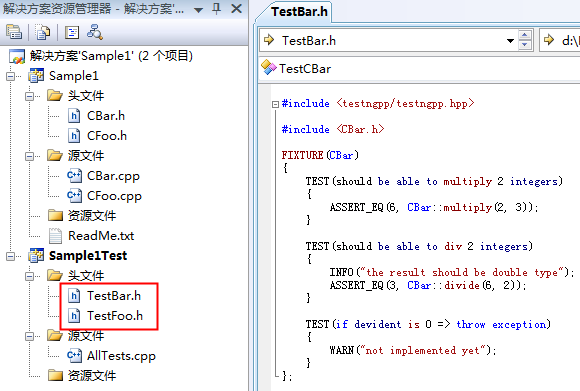This screenshot has height=391, width=580.
Task: Open the TestBar.h navigation dropdown
Action: pos(510,40)
